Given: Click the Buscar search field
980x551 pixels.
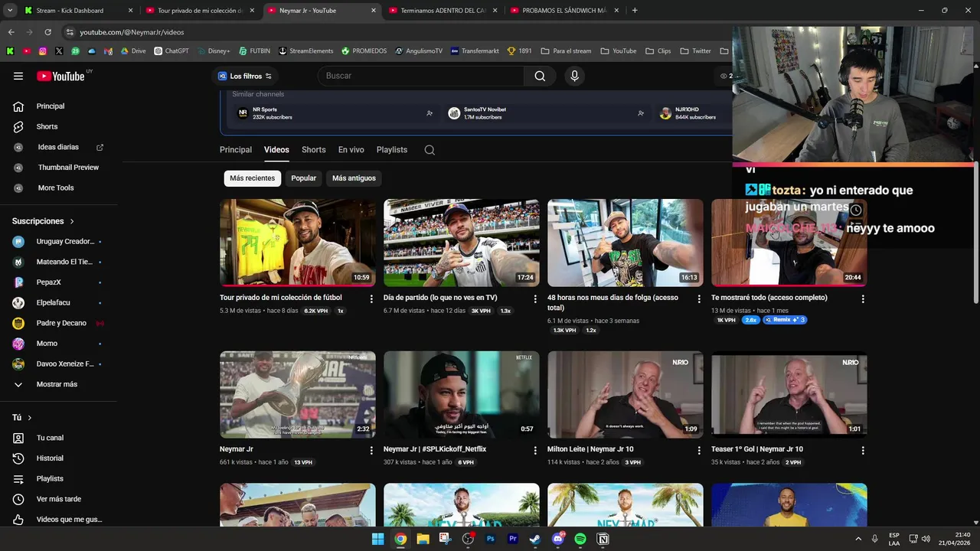Looking at the screenshot, I should (x=421, y=76).
